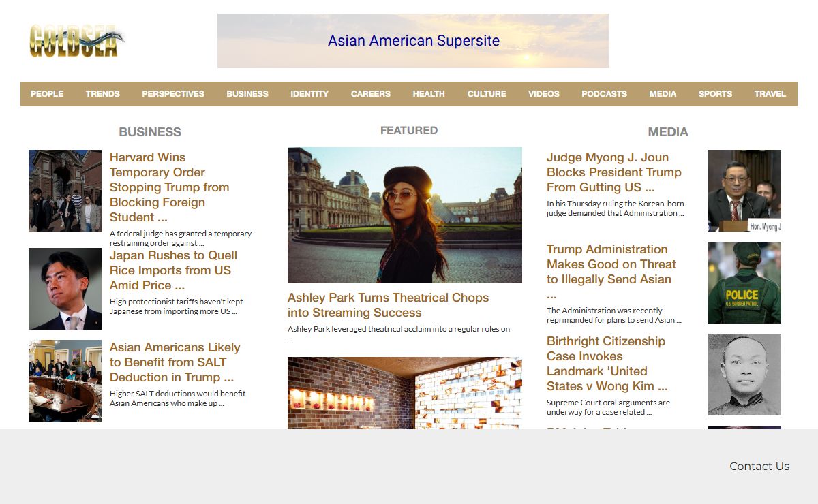
Task: Click the 'High protectionist tariffs' summary text
Action: (x=177, y=306)
